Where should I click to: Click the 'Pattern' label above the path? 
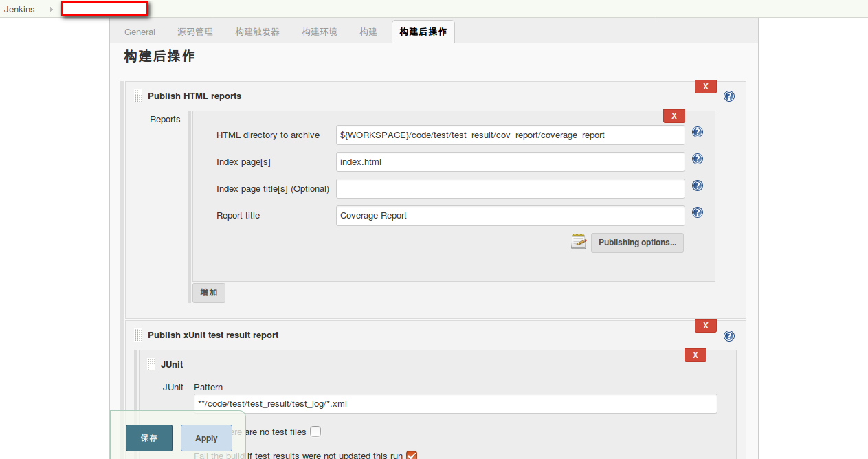(208, 388)
